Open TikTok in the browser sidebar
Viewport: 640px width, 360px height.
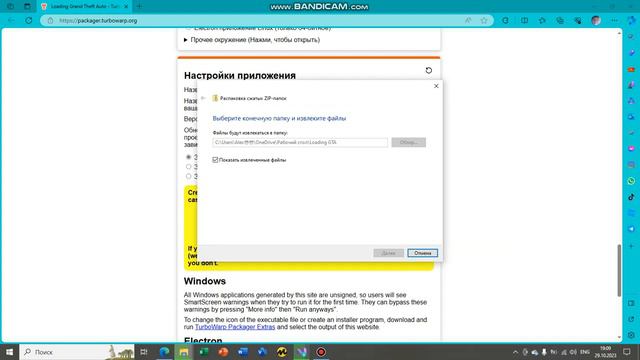pos(631,197)
